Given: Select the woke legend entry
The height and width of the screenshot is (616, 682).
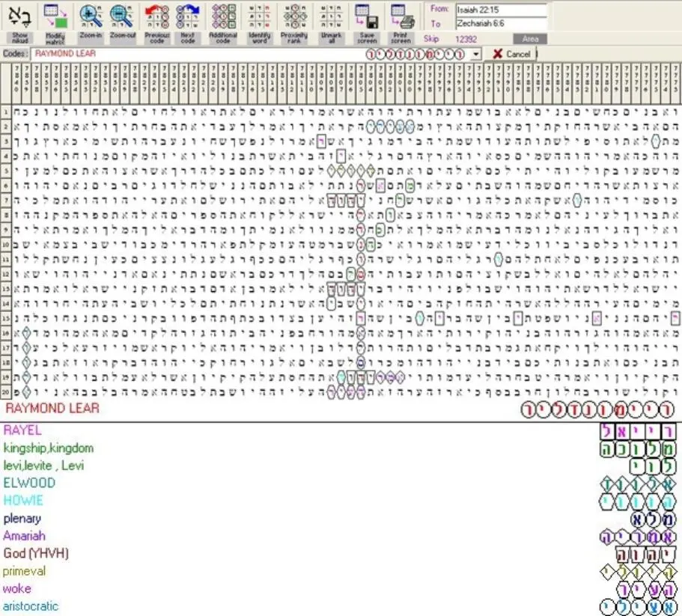Looking at the screenshot, I should point(17,588).
